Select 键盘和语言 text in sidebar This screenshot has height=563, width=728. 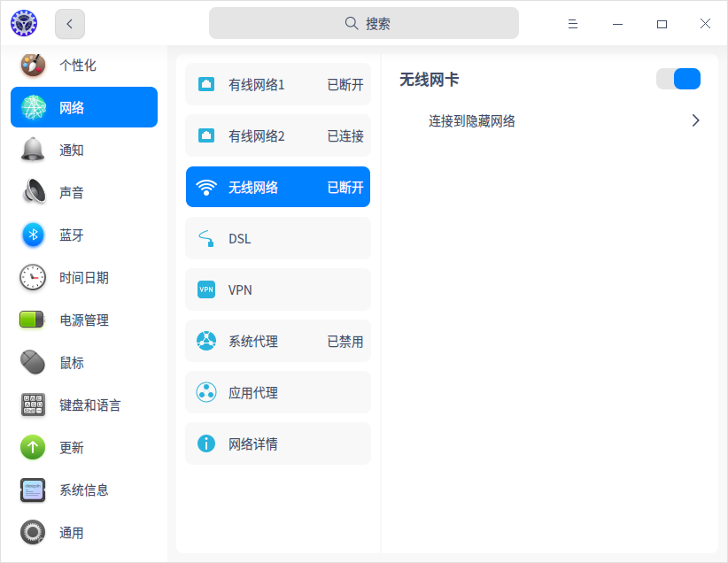(90, 405)
